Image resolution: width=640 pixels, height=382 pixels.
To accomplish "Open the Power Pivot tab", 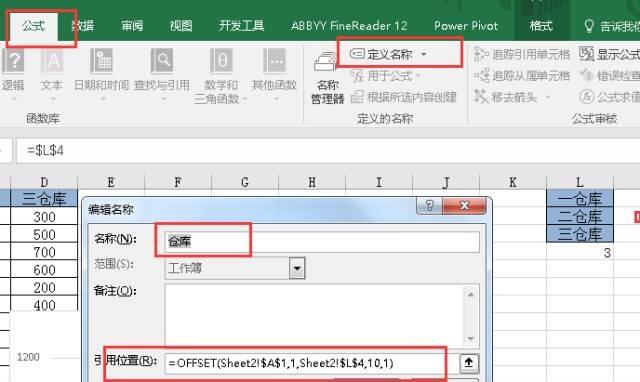I will pyautogui.click(x=466, y=26).
